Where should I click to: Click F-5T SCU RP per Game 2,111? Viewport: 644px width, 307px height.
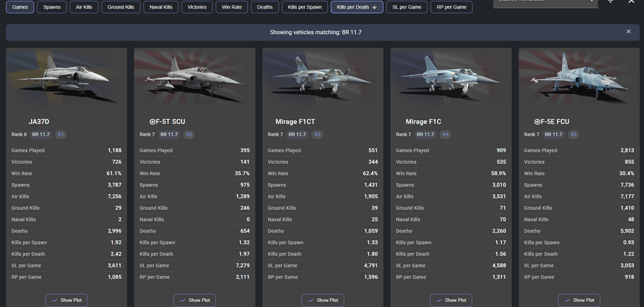[243, 277]
